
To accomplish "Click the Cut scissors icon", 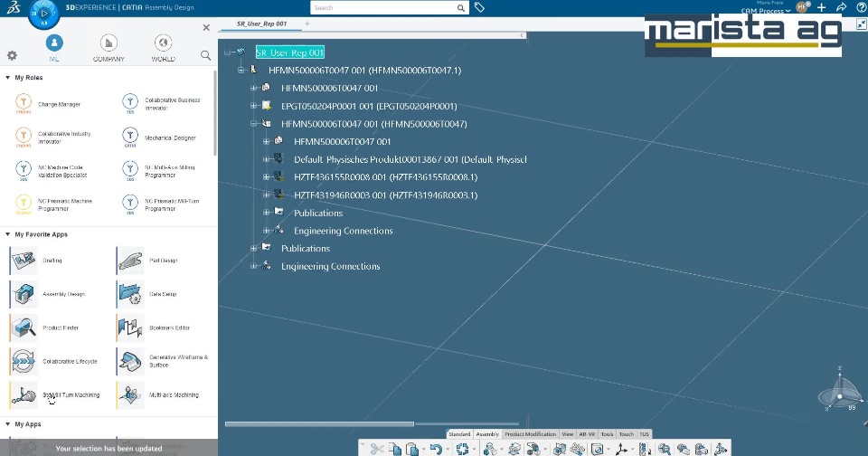I will tap(377, 449).
